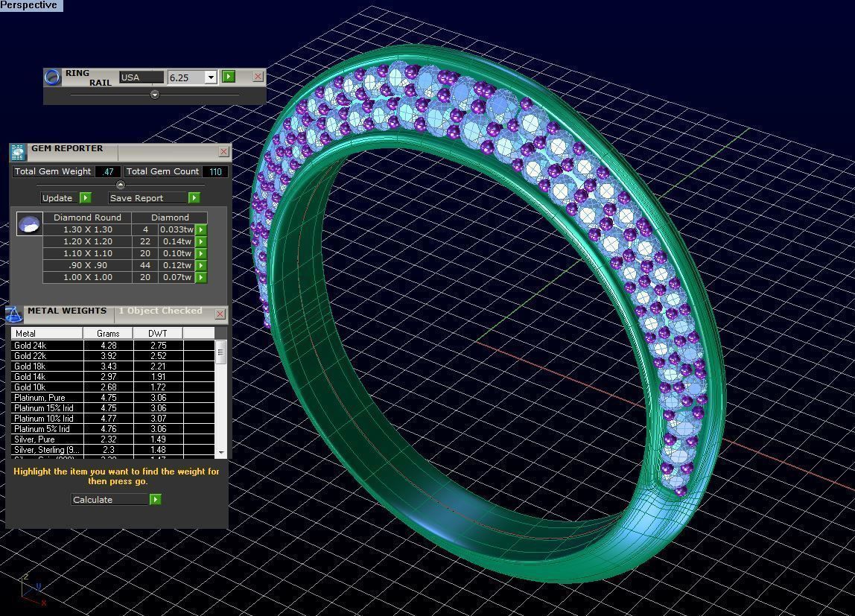Select the Silver, Pure row

click(113, 439)
